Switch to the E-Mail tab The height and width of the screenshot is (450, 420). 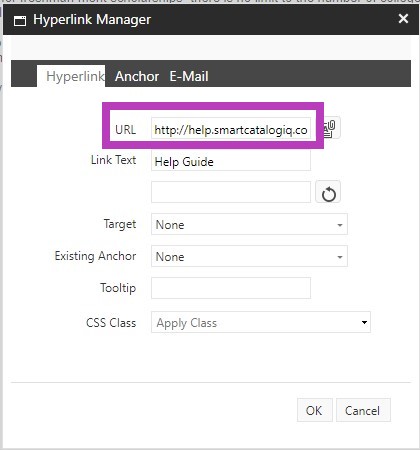(x=189, y=76)
